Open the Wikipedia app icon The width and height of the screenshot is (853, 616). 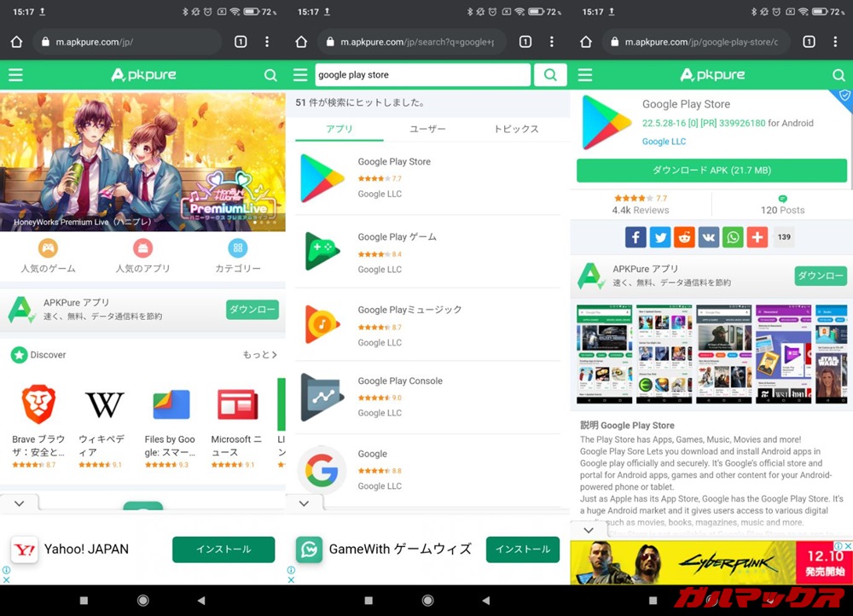point(104,404)
